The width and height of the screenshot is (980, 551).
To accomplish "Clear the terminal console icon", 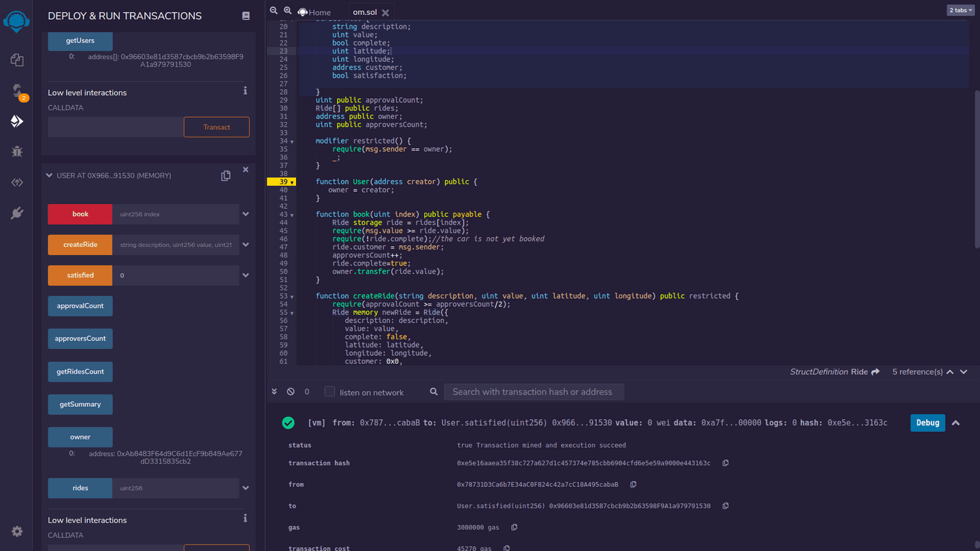I will 291,392.
